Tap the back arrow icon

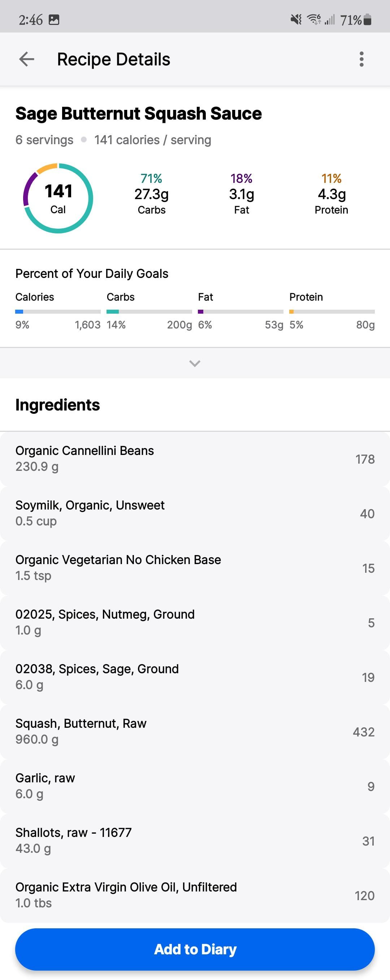[x=27, y=59]
